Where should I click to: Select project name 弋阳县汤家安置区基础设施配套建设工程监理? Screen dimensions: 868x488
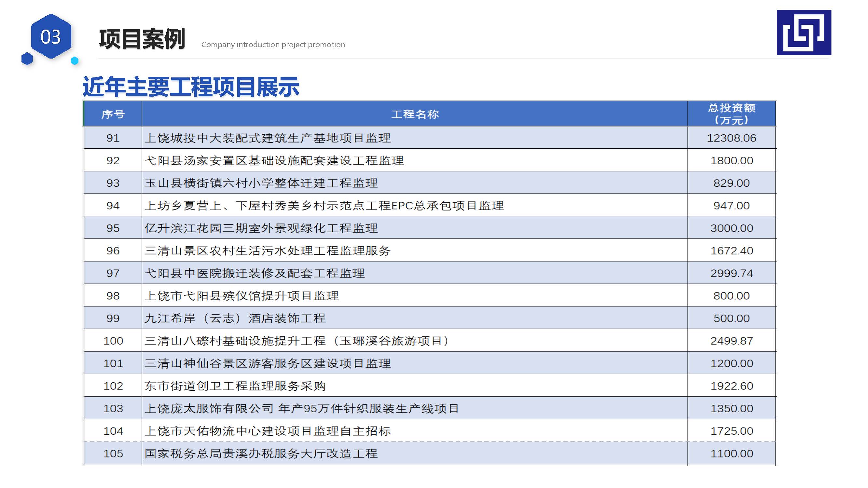pos(274,160)
